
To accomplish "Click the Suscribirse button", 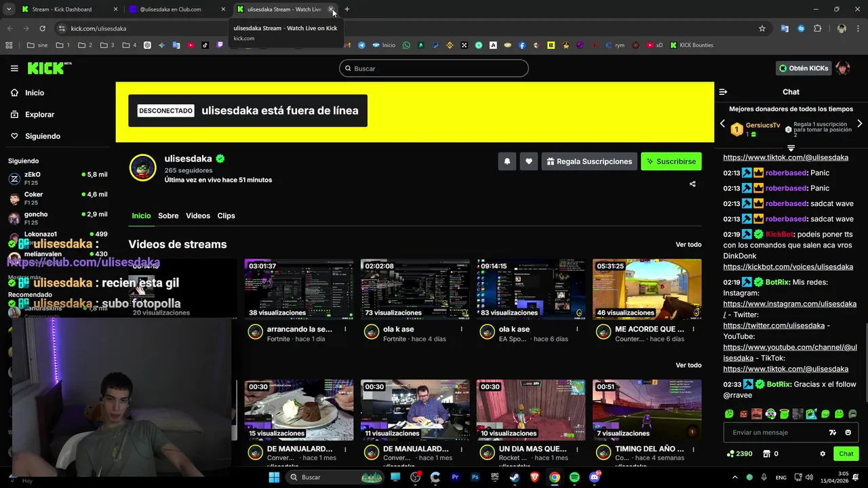I will 671,161.
